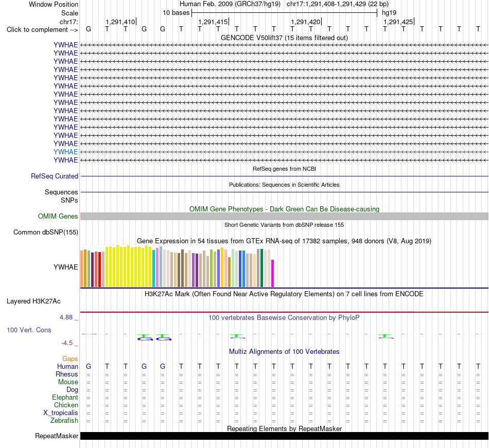Viewport: 489px width, 448px height.
Task: Open the OMIM Gene Phenotypes track title
Action: [284, 209]
